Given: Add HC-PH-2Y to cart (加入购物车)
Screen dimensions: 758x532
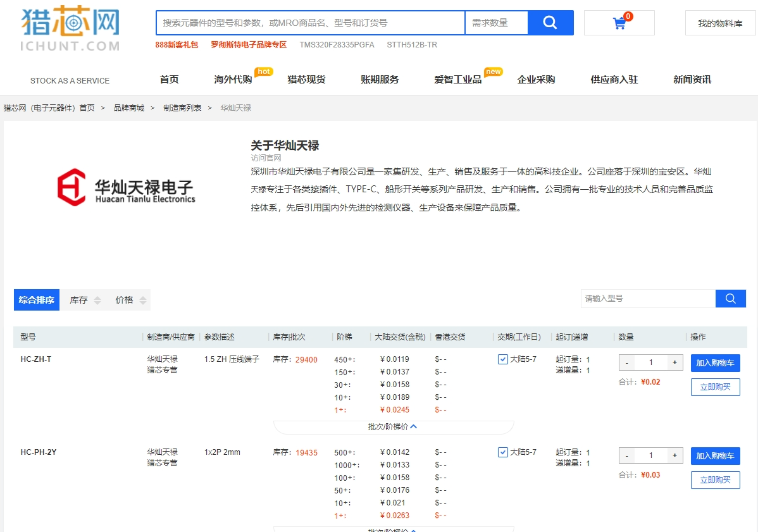Looking at the screenshot, I should [x=716, y=456].
